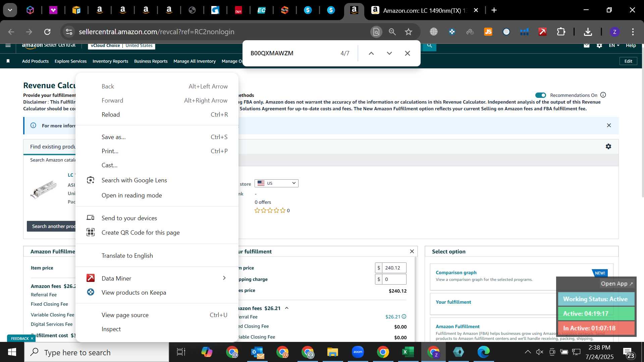
Task: Choose Send to your devices
Action: (x=157, y=218)
